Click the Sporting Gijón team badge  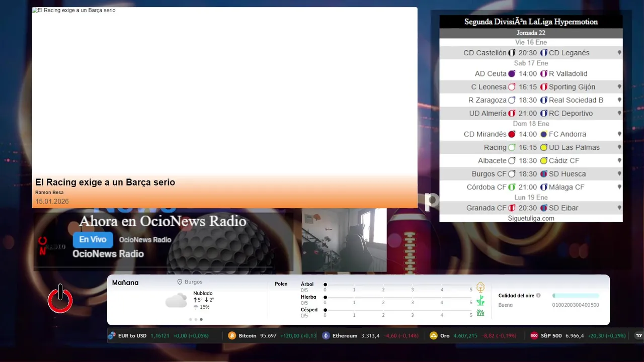pos(543,87)
